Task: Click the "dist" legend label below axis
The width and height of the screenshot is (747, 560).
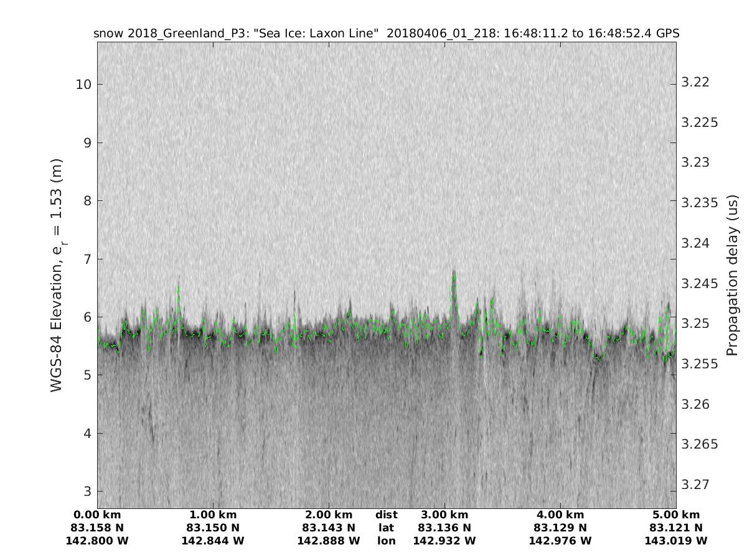Action: pos(386,515)
